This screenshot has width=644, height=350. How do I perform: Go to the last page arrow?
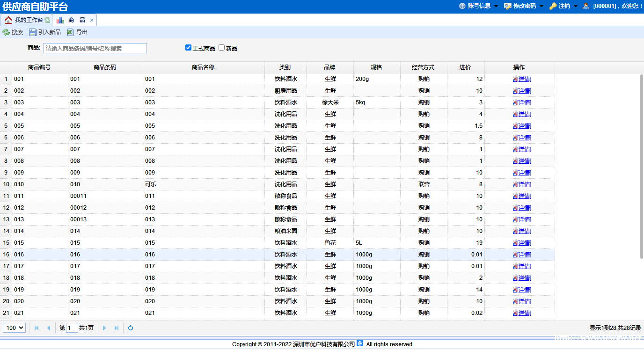click(117, 328)
